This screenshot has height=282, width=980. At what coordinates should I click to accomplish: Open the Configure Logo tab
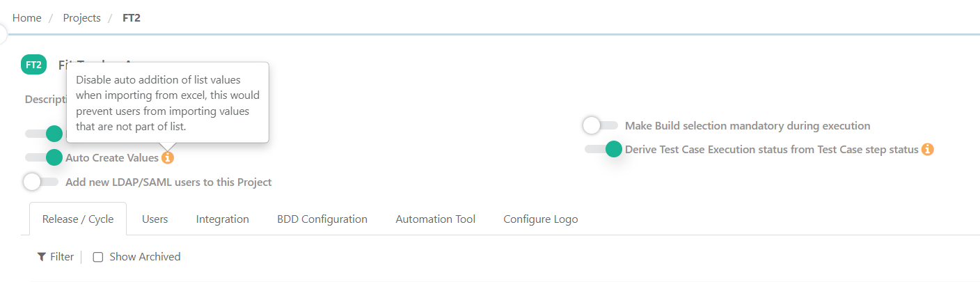pyautogui.click(x=541, y=219)
